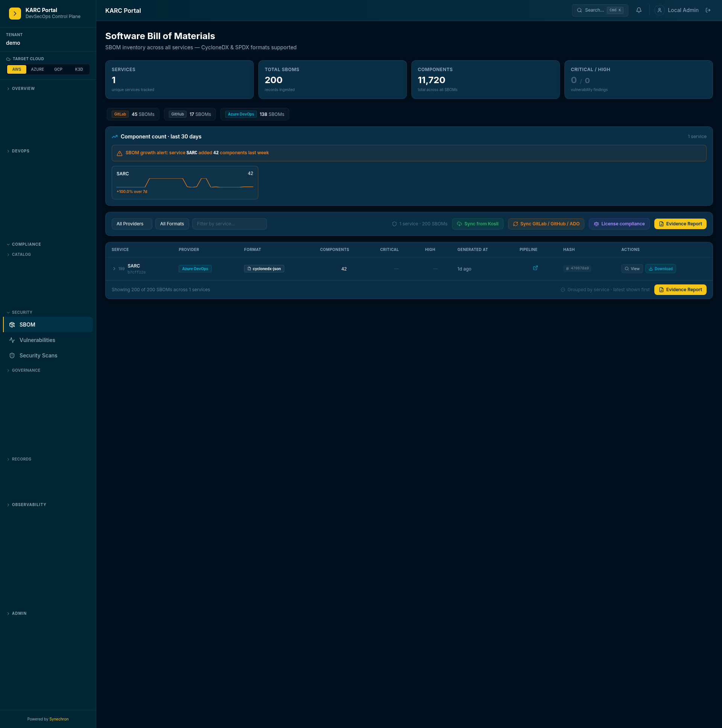Select AZURE target cloud
Screen dimensions: 722x728
(x=38, y=69)
